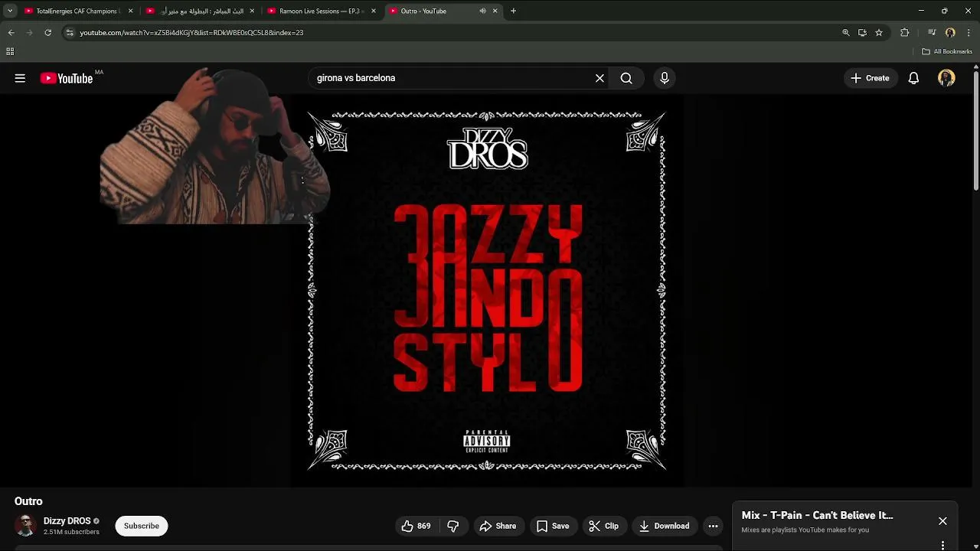This screenshot has width=980, height=551.
Task: Click the Clip button
Action: tap(603, 526)
